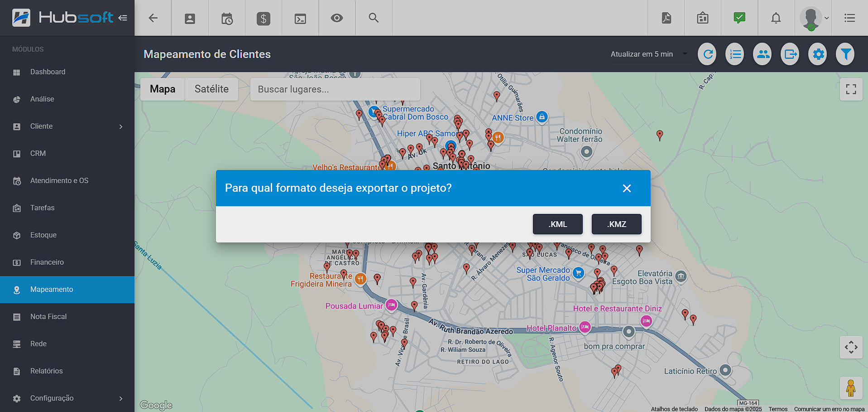Screen dimensions: 868x412
Task: Click the Super Mercado São Geraldo marker
Action: pyautogui.click(x=578, y=273)
